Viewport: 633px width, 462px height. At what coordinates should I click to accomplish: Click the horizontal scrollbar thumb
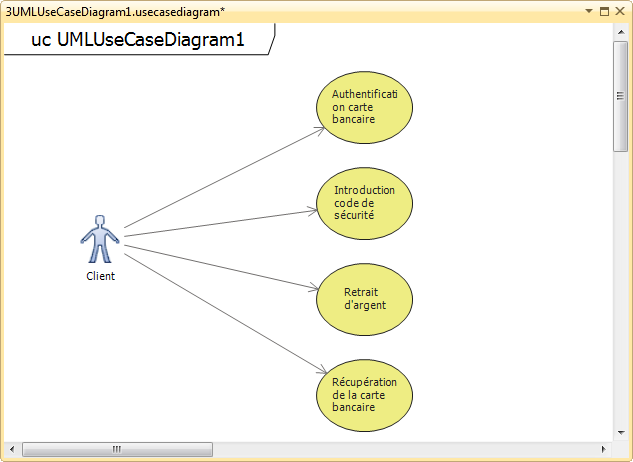115,448
